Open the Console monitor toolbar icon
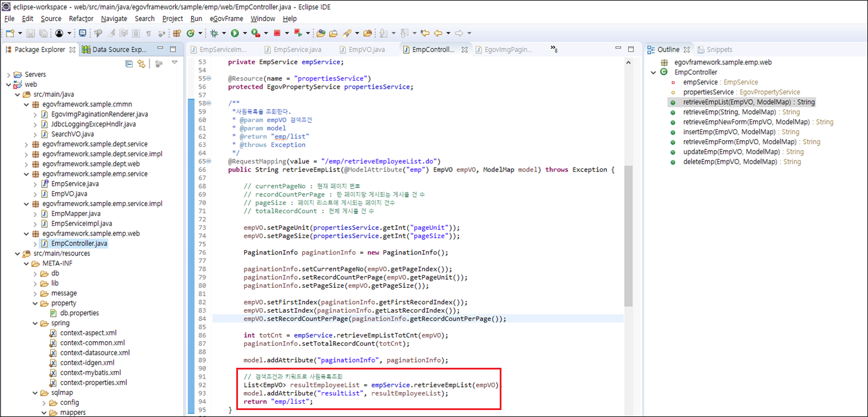The height and width of the screenshot is (417, 868). pyautogui.click(x=82, y=33)
